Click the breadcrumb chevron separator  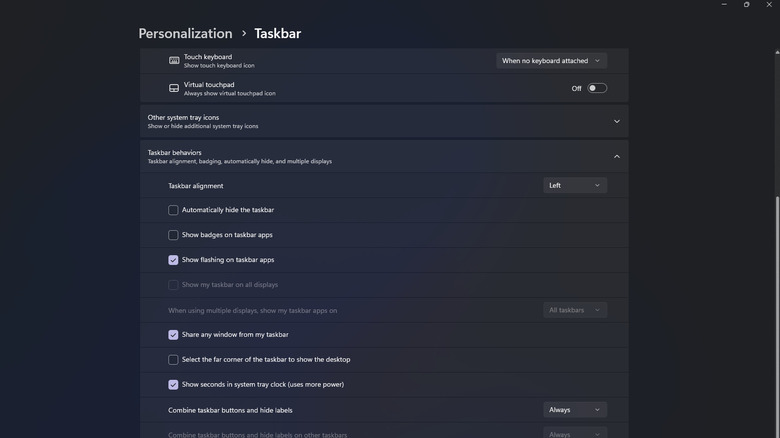243,34
